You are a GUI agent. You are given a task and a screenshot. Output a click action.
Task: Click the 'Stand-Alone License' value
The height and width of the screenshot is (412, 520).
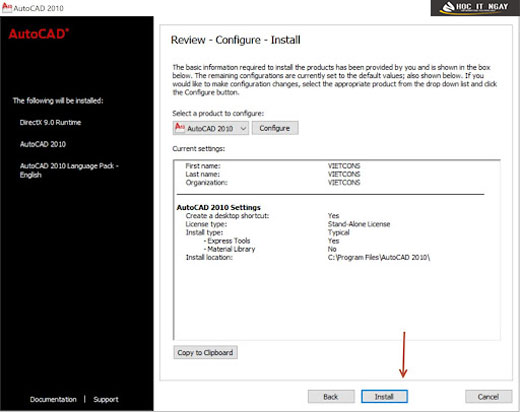[x=359, y=224]
